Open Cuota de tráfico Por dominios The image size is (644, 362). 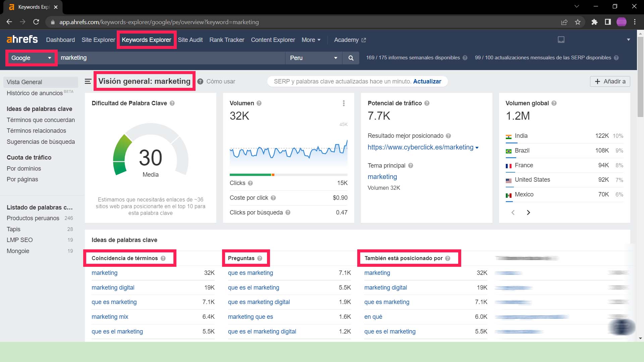(x=24, y=169)
